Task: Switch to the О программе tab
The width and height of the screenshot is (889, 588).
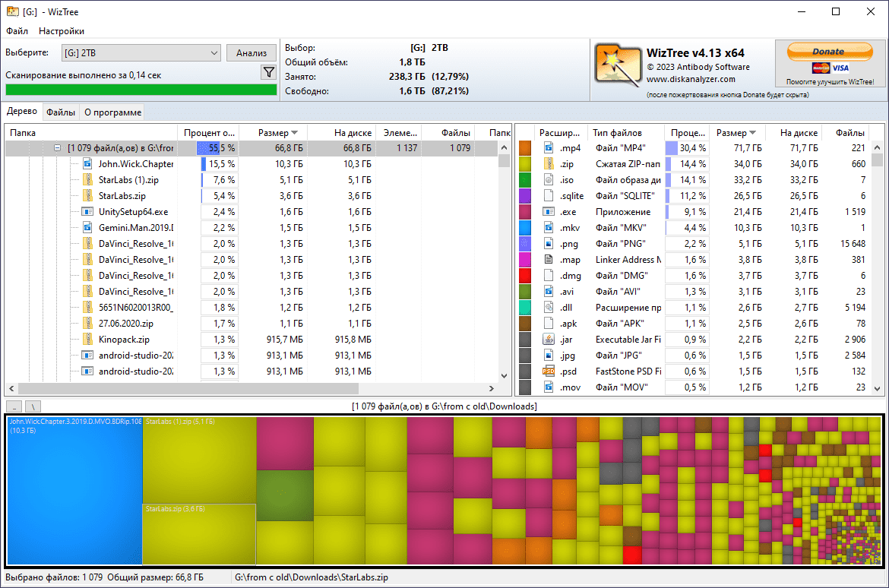Action: 112,112
